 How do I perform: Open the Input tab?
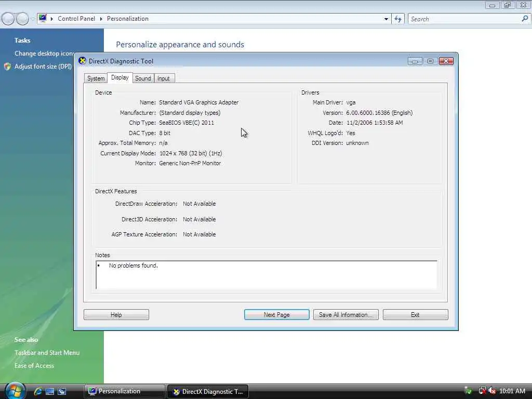164,78
